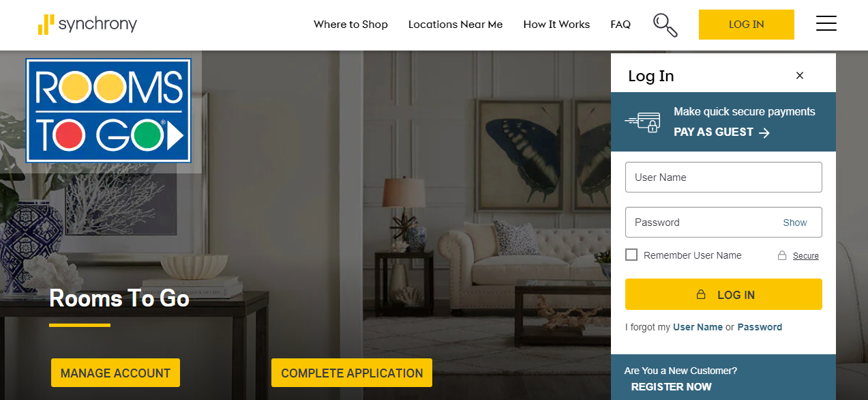Screen dimensions: 868x400
Task: Click the Pay As Guest arrow
Action: [764, 132]
